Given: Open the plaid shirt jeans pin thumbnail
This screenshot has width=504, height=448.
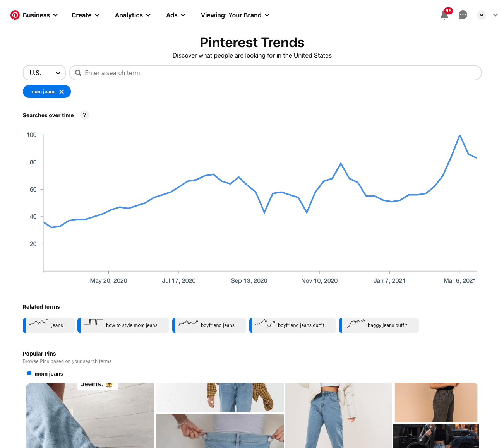Looking at the screenshot, I should pos(219,397).
